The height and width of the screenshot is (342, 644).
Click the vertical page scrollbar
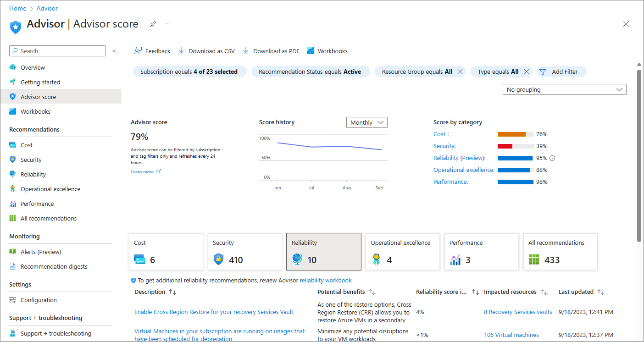pyautogui.click(x=639, y=155)
